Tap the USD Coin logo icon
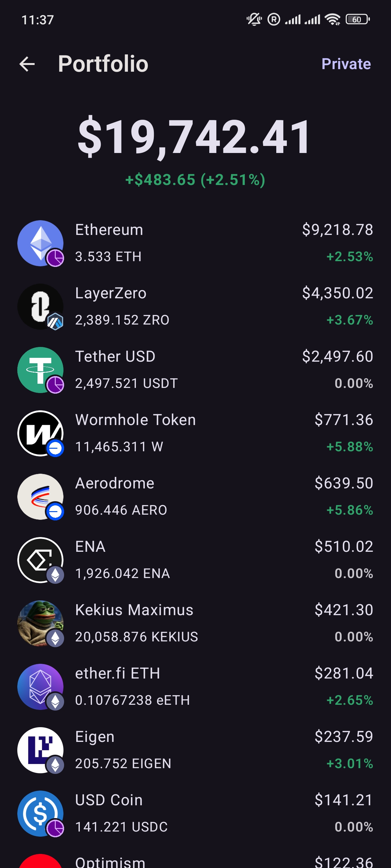The width and height of the screenshot is (391, 868). point(40,813)
